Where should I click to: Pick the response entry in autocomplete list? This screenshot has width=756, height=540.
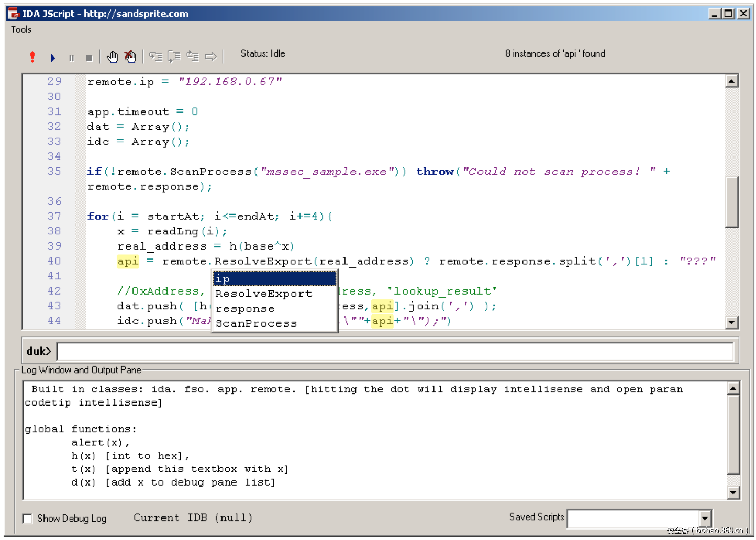click(245, 309)
